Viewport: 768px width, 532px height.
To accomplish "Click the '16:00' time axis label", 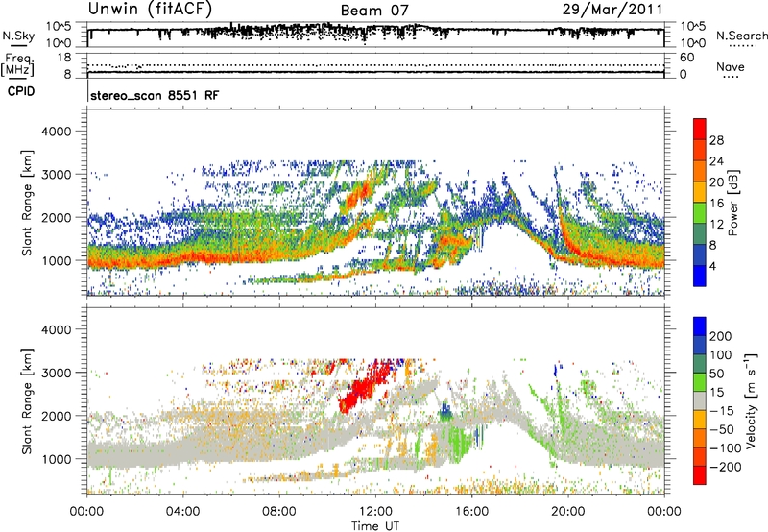I will [471, 512].
